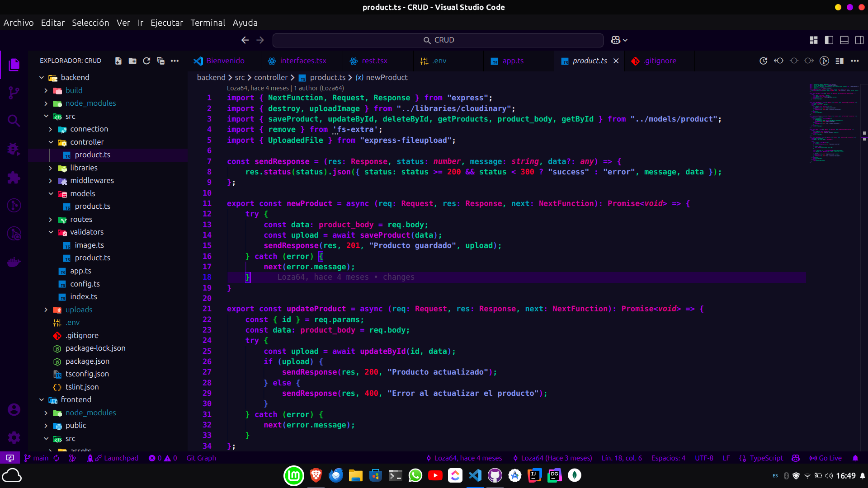Expand the build folder

click(74, 90)
